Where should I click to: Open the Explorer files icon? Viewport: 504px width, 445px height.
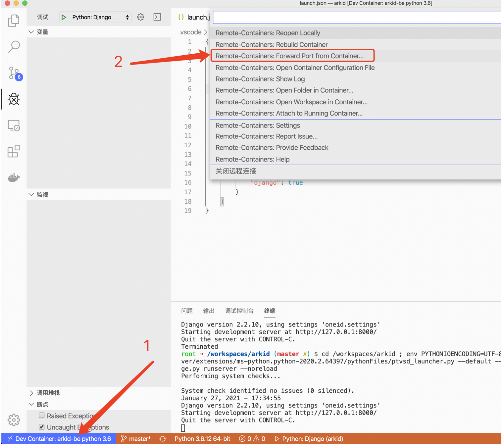[14, 21]
